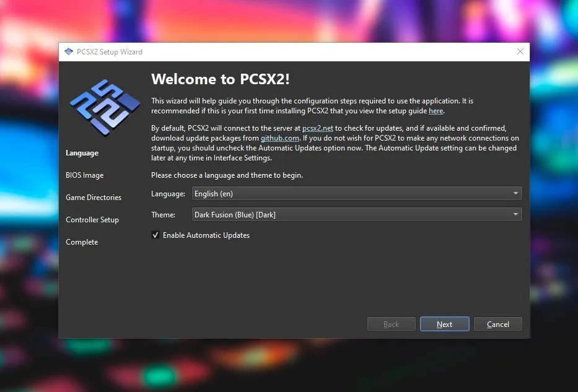Image resolution: width=578 pixels, height=392 pixels.
Task: Click the 'PCSX2 Setup Wizard' title text
Action: pos(110,52)
